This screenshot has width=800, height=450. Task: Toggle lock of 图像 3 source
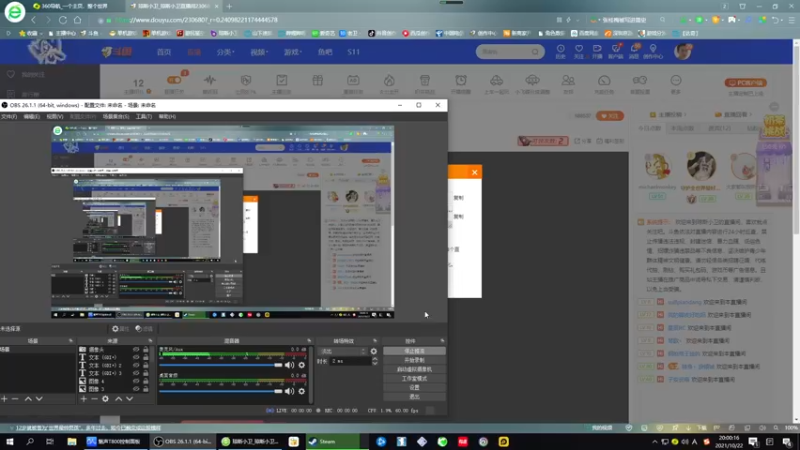(146, 389)
